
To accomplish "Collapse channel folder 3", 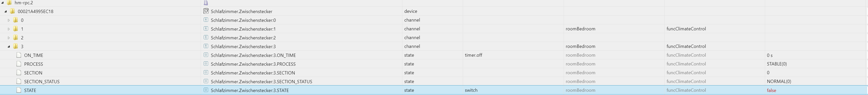I will tap(9, 46).
